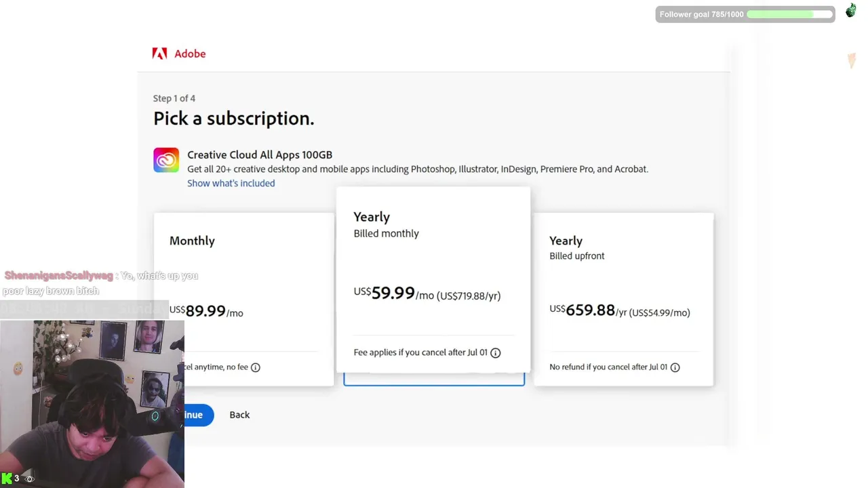This screenshot has height=488, width=868.
Task: Open info icon for 'No refund if you cancel'
Action: [x=675, y=367]
